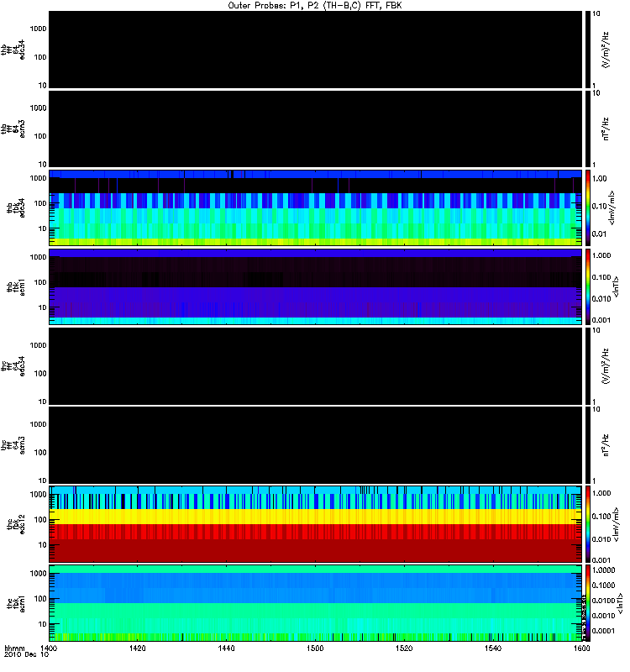
Task: Click the thb fbk edc34 color scale bar
Action: click(x=588, y=207)
